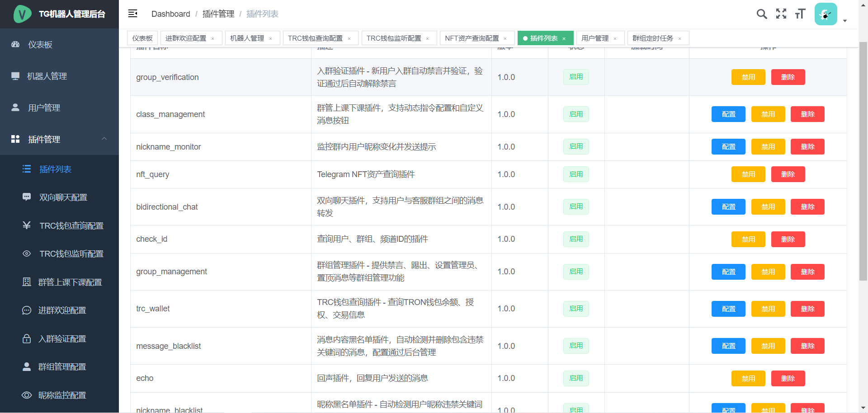Click the vertical page scrollbar
This screenshot has height=413, width=868.
(863, 163)
